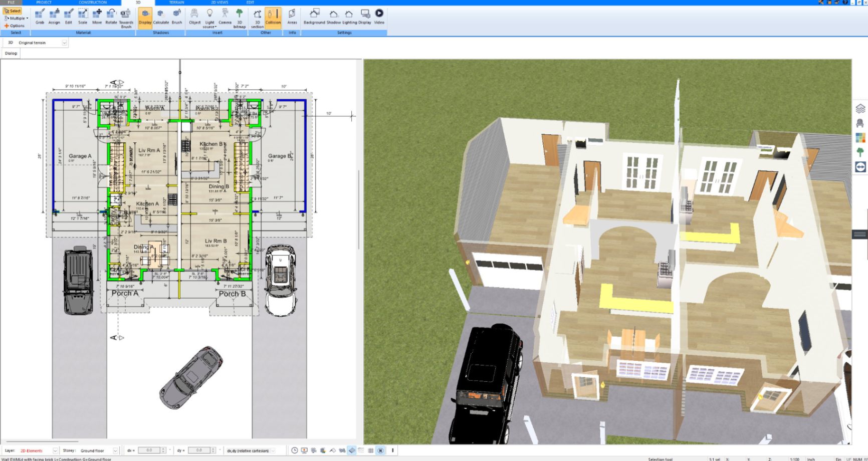The height and width of the screenshot is (461, 868).
Task: Choose the shadows Brush tool
Action: (x=177, y=17)
